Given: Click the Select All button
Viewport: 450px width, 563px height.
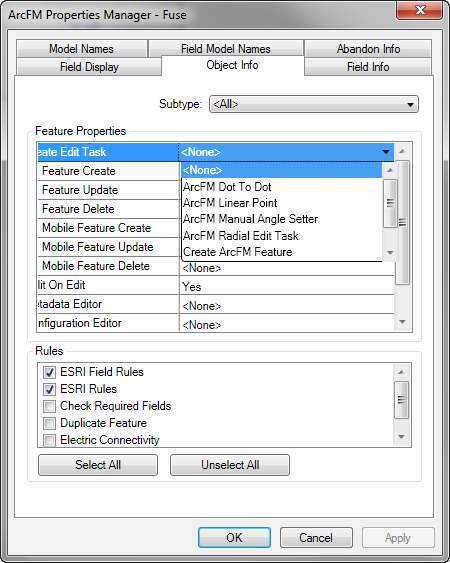Looking at the screenshot, I should click(x=98, y=465).
